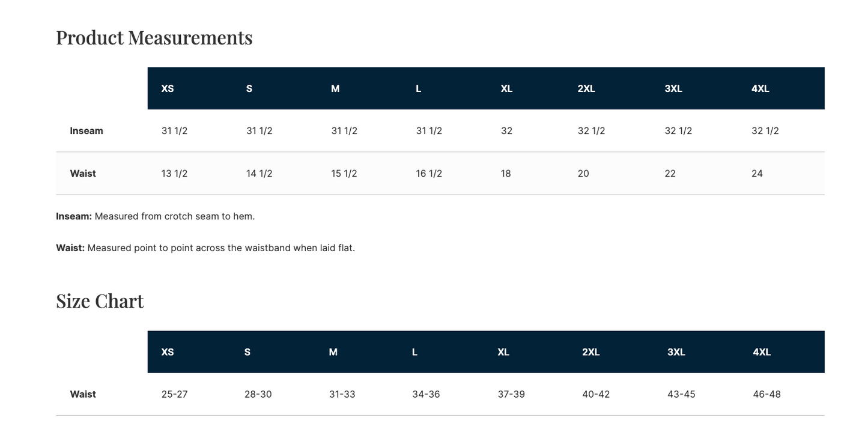Click the 3XL waist value 22

[670, 174]
